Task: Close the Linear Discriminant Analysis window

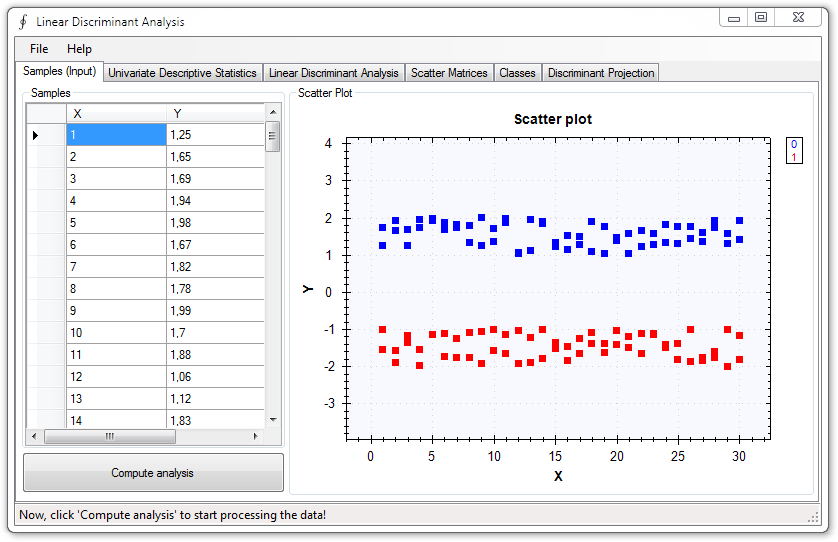Action: coord(798,18)
